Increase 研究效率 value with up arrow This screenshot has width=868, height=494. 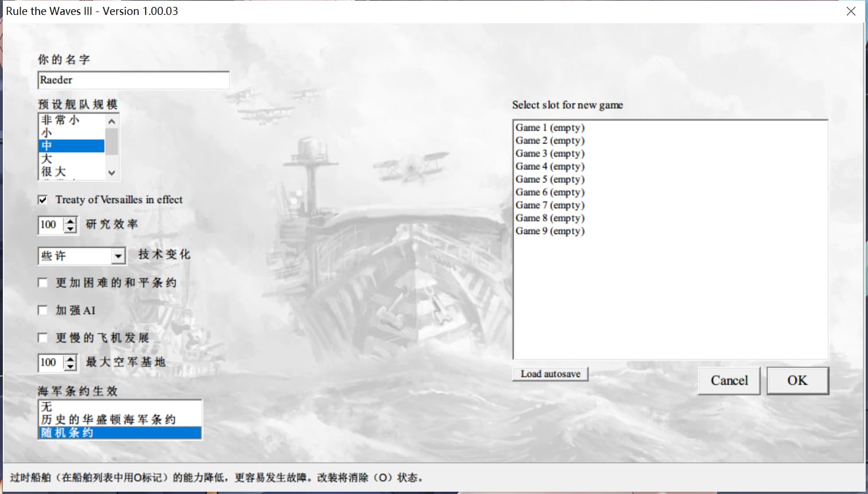[70, 220]
